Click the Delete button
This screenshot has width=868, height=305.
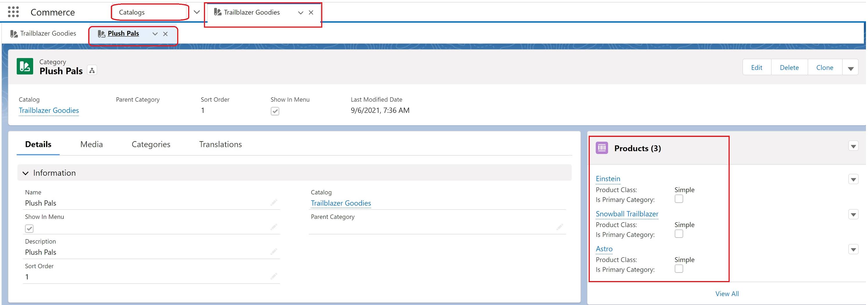[x=789, y=68]
